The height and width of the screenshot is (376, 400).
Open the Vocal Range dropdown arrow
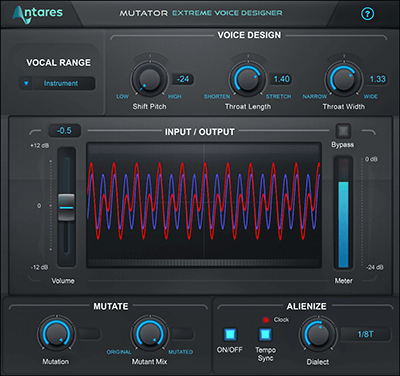tap(26, 83)
